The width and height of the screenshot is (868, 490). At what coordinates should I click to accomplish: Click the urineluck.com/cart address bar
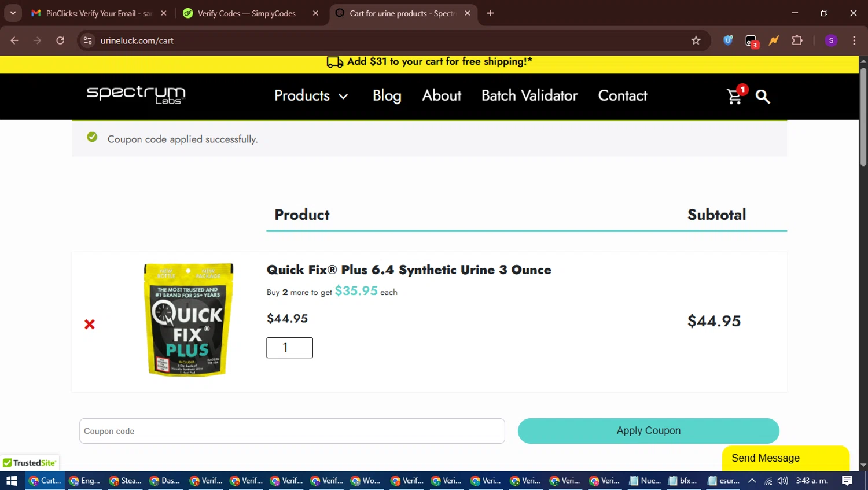[x=393, y=40]
